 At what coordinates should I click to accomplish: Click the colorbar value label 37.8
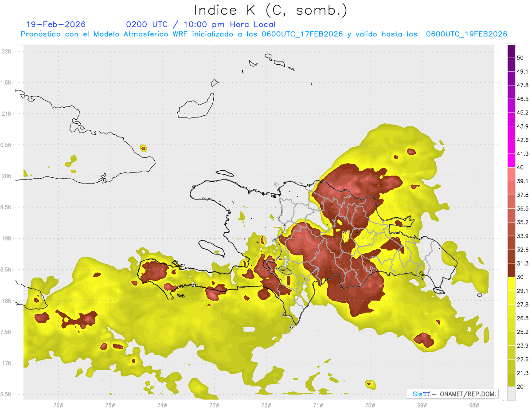[523, 195]
